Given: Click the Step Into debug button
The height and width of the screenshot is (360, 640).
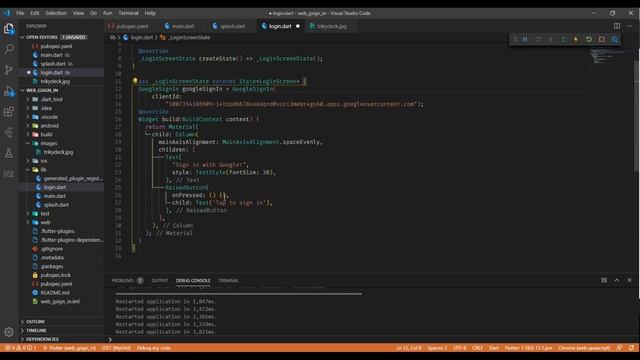Looking at the screenshot, I should [x=551, y=40].
